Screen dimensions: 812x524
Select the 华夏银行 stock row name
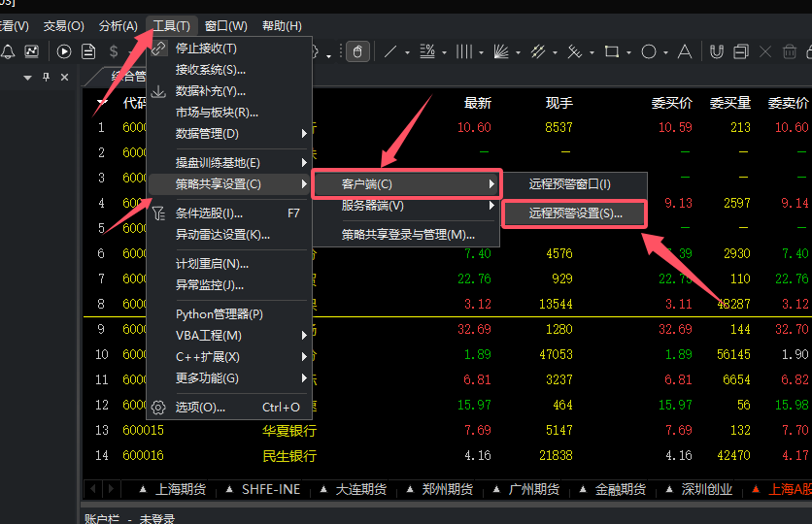[289, 431]
